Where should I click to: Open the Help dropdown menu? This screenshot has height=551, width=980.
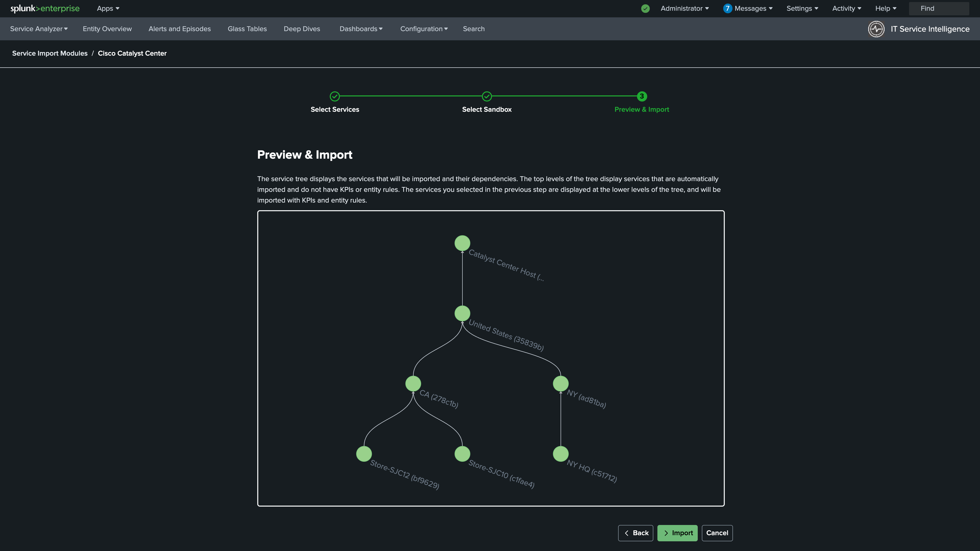pyautogui.click(x=886, y=8)
